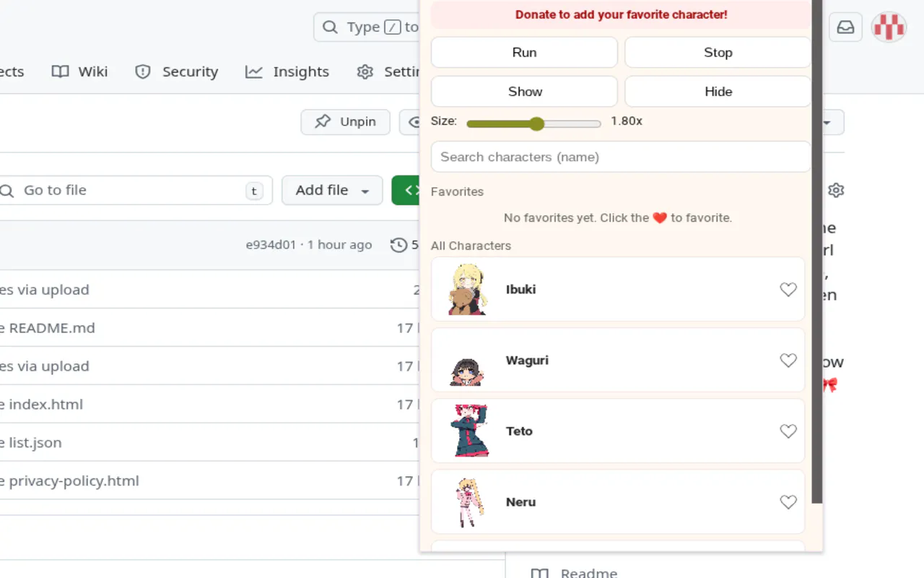This screenshot has width=924, height=578.
Task: Click the popup's vertical scrollbar
Action: (817, 252)
